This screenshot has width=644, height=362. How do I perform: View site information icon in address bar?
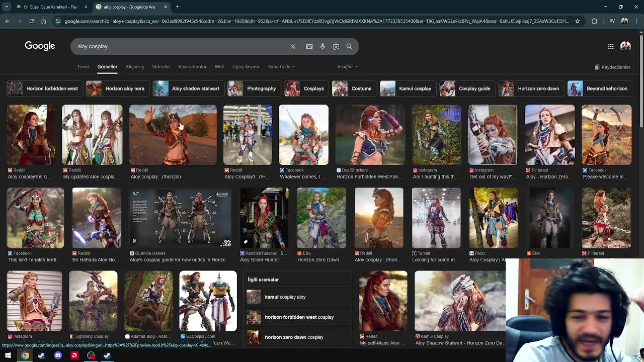click(58, 21)
